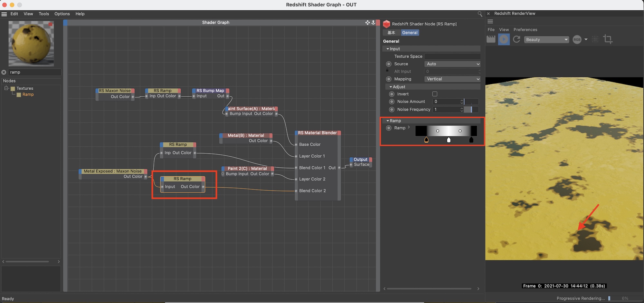The width and height of the screenshot is (644, 303).
Task: Open the RenderView hamburger menu
Action: [x=490, y=22]
